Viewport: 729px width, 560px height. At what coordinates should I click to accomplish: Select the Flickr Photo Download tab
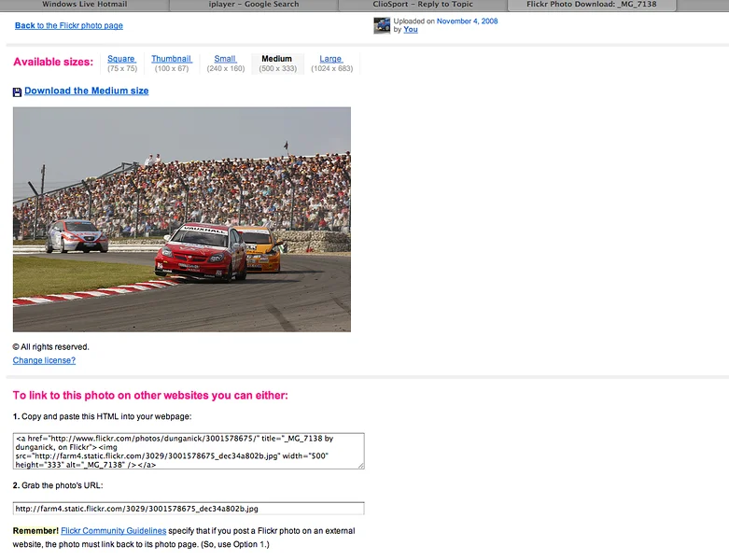pyautogui.click(x=592, y=5)
